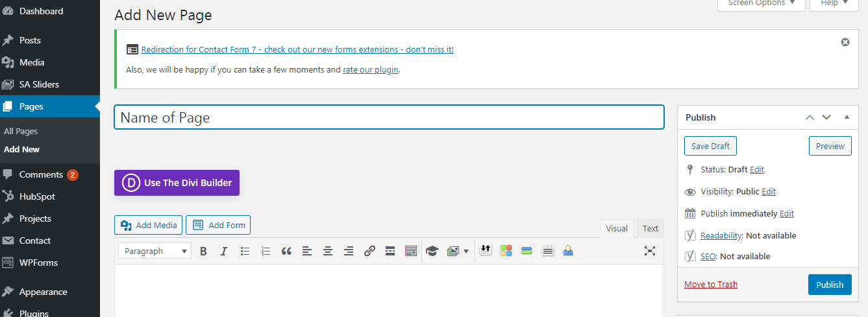Click the image gallery toolbar icon

coord(453,251)
